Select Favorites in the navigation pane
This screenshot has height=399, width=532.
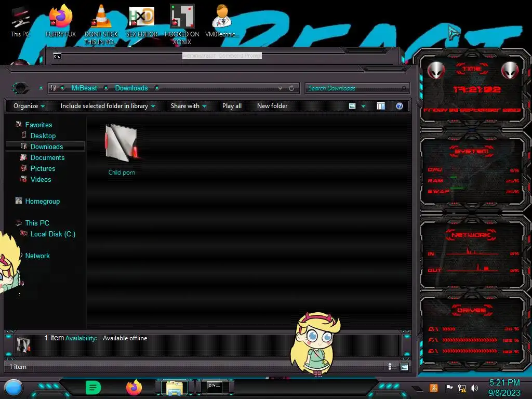click(38, 125)
